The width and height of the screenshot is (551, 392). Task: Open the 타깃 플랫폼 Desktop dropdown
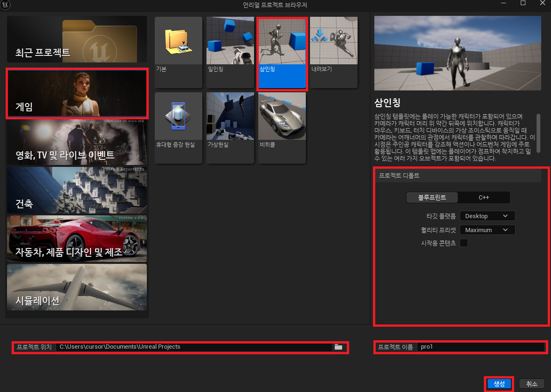coord(487,216)
